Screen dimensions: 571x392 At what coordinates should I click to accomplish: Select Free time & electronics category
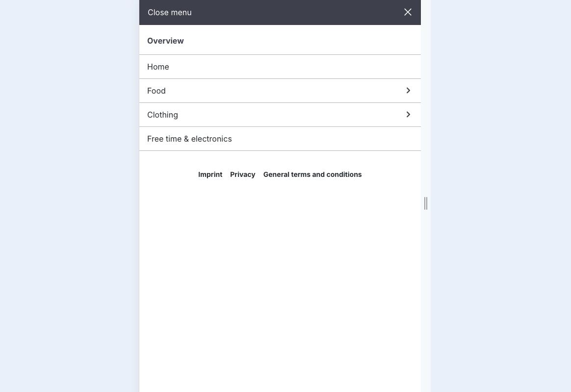coord(189,139)
